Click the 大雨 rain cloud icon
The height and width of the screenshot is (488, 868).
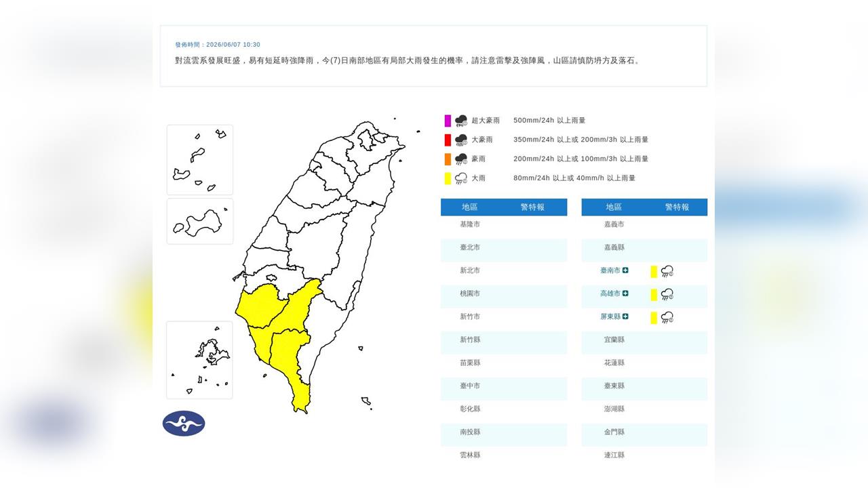pos(461,178)
